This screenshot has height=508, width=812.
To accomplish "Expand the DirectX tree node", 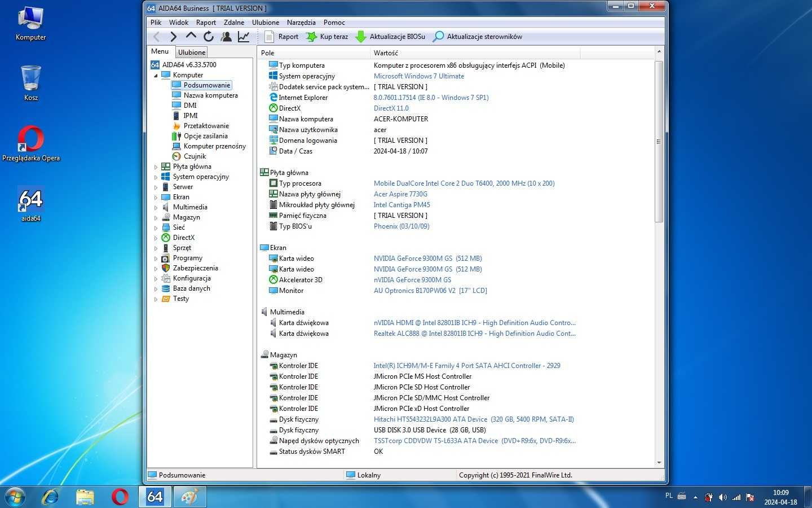I will [x=156, y=238].
